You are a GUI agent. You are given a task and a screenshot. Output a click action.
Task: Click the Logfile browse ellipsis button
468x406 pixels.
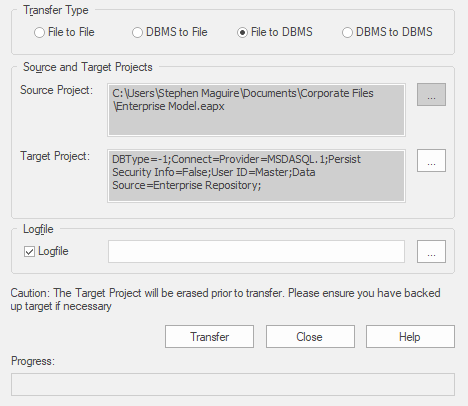click(x=431, y=251)
